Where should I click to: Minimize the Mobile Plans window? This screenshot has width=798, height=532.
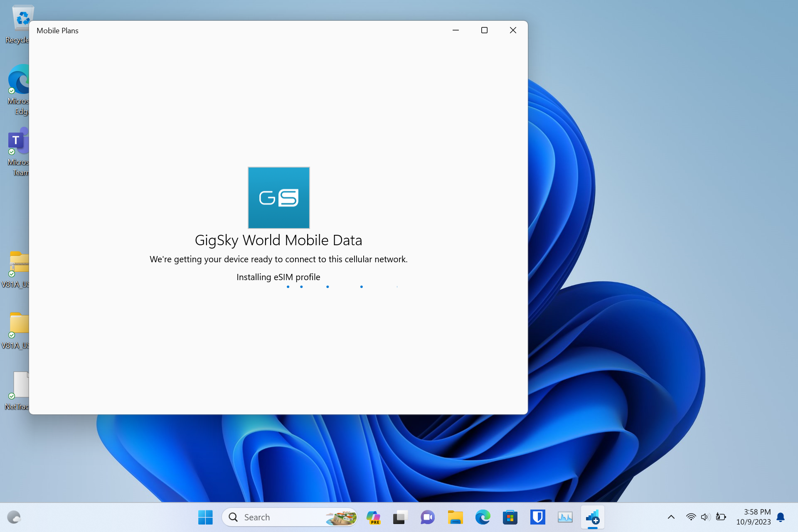pyautogui.click(x=456, y=30)
